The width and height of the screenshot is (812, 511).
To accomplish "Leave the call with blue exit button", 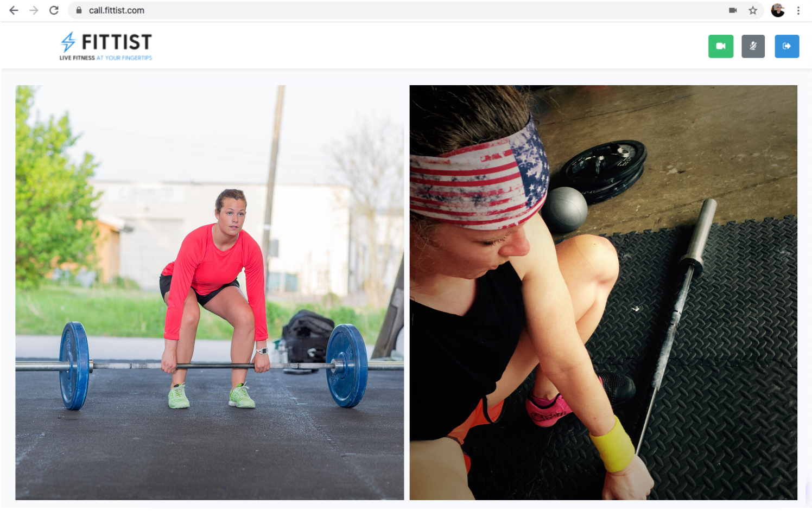I will pyautogui.click(x=786, y=46).
